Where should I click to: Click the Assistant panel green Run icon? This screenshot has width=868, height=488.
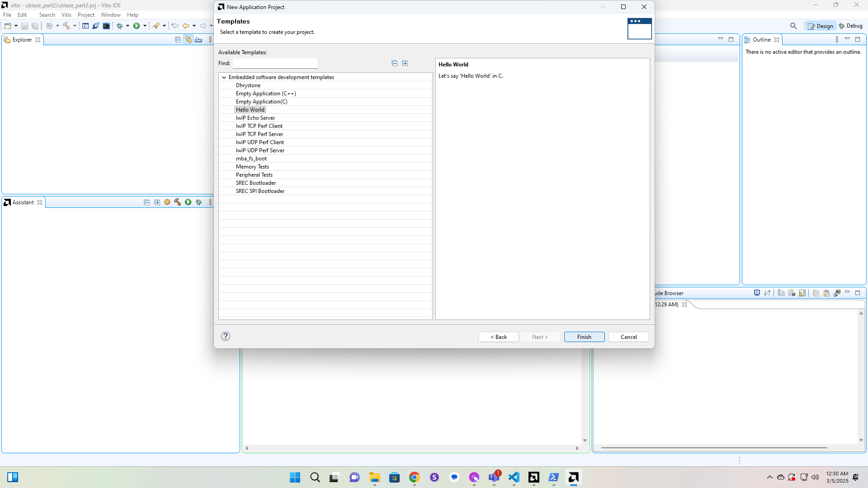(x=188, y=202)
